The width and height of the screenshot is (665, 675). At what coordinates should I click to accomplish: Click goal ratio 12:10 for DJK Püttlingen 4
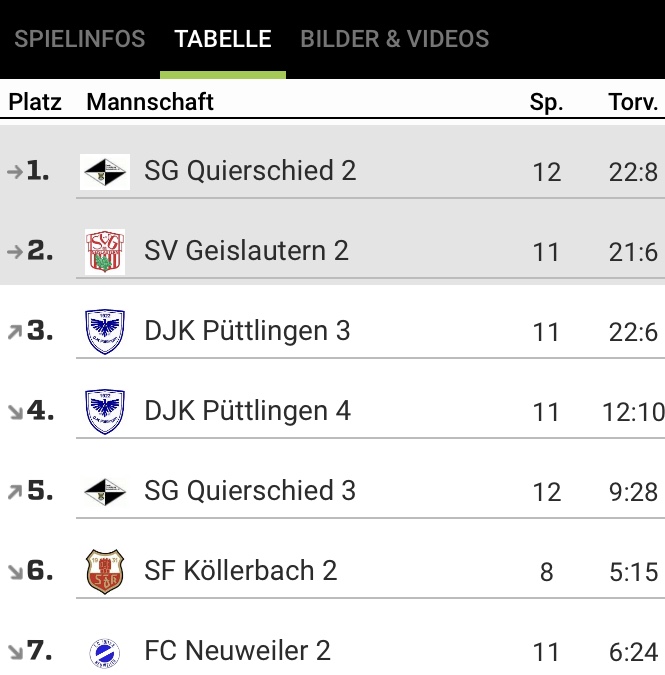pos(633,411)
